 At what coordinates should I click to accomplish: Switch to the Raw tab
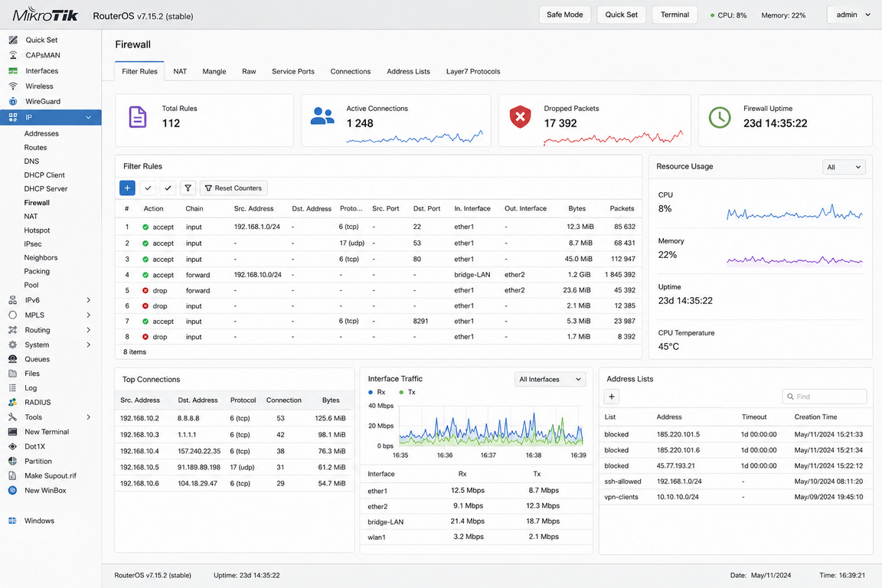tap(249, 71)
